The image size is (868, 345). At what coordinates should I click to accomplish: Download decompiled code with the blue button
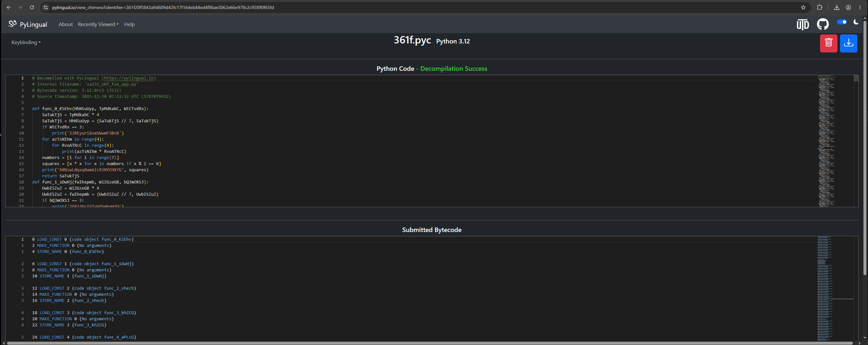pos(848,43)
